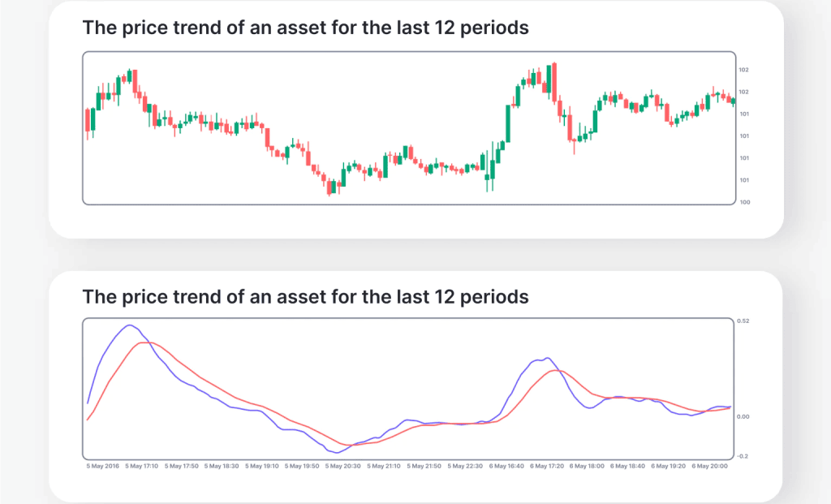Click the 100 price label on the candlestick axis
Image resolution: width=831 pixels, height=504 pixels.
pyautogui.click(x=743, y=202)
